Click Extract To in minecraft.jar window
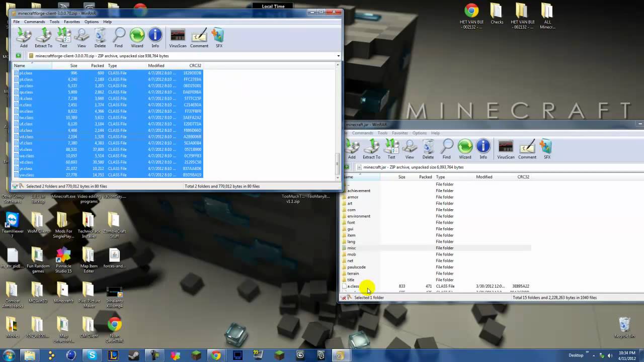 tap(371, 149)
